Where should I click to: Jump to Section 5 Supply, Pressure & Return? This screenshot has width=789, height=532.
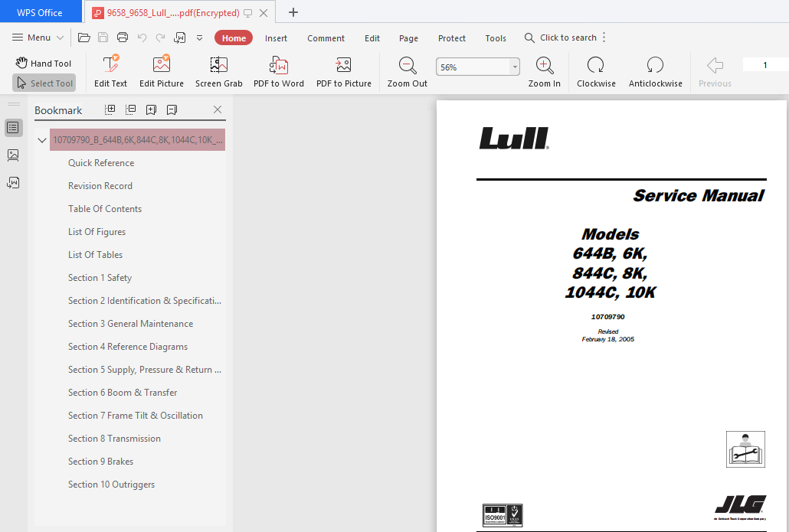click(145, 370)
